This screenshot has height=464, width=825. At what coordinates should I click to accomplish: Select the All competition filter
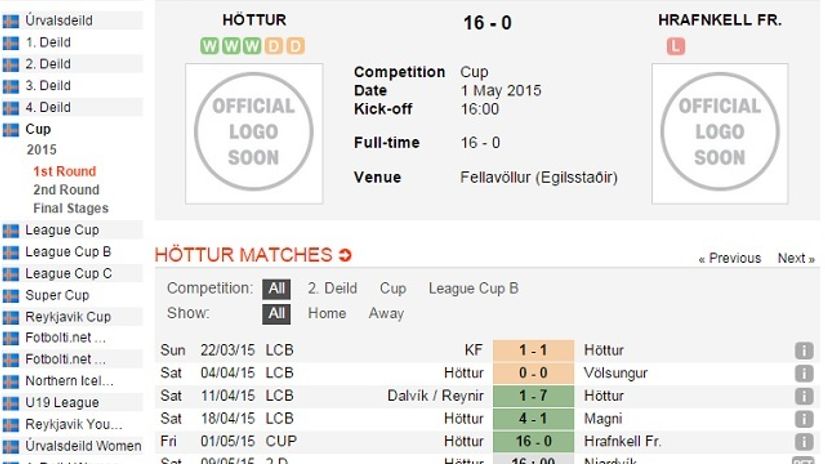[276, 288]
